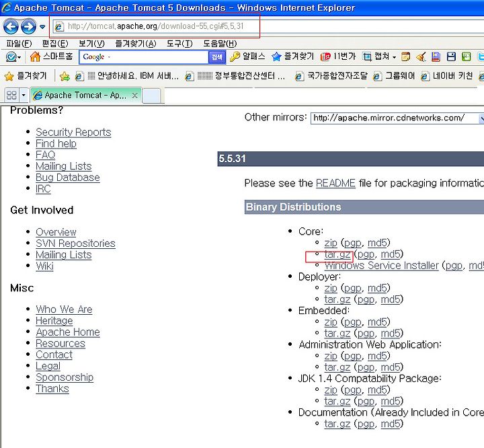Download the Embedded zip file
This screenshot has height=448, width=484.
tap(331, 322)
